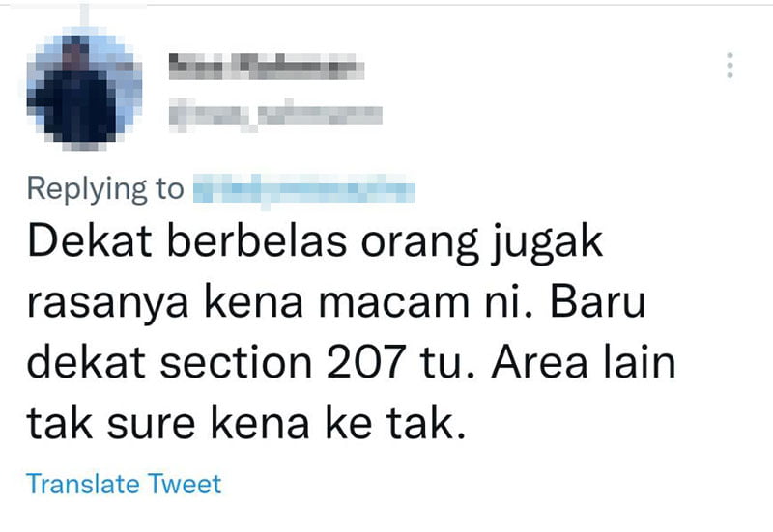Click the word 'sure' in the last line
The image size is (773, 532).
coord(151,425)
